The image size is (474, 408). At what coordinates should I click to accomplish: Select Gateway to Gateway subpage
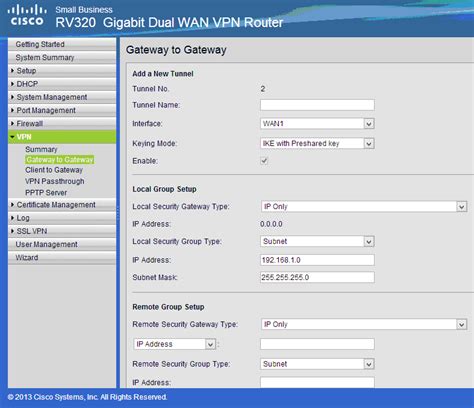pyautogui.click(x=60, y=160)
